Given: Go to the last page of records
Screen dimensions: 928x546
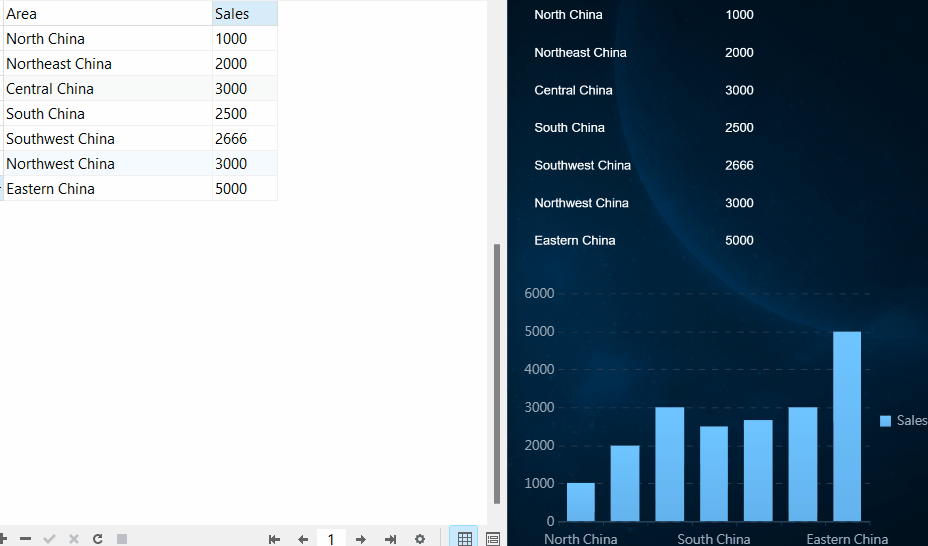Looking at the screenshot, I should [x=390, y=539].
